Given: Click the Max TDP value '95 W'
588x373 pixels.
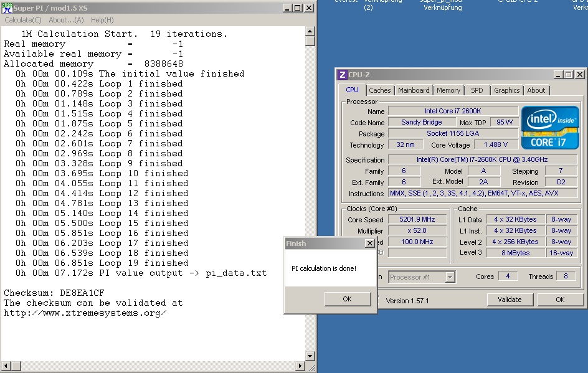Looking at the screenshot, I should click(505, 122).
